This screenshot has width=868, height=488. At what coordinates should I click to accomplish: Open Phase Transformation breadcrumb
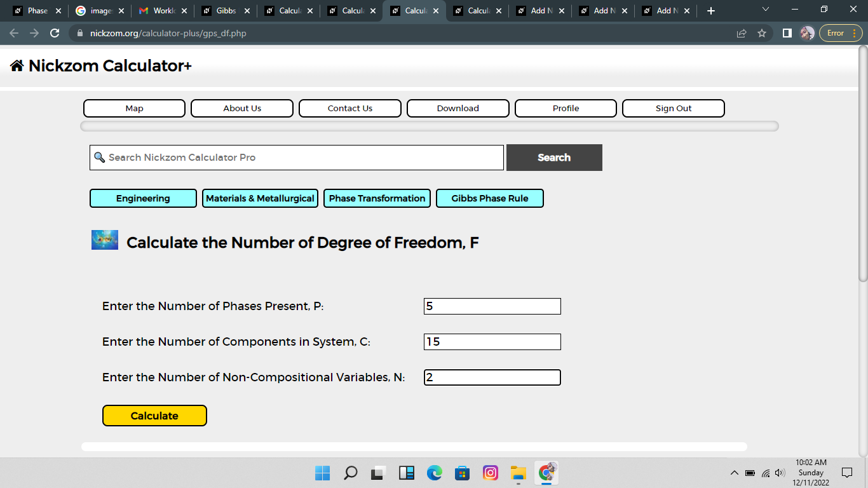click(x=377, y=198)
